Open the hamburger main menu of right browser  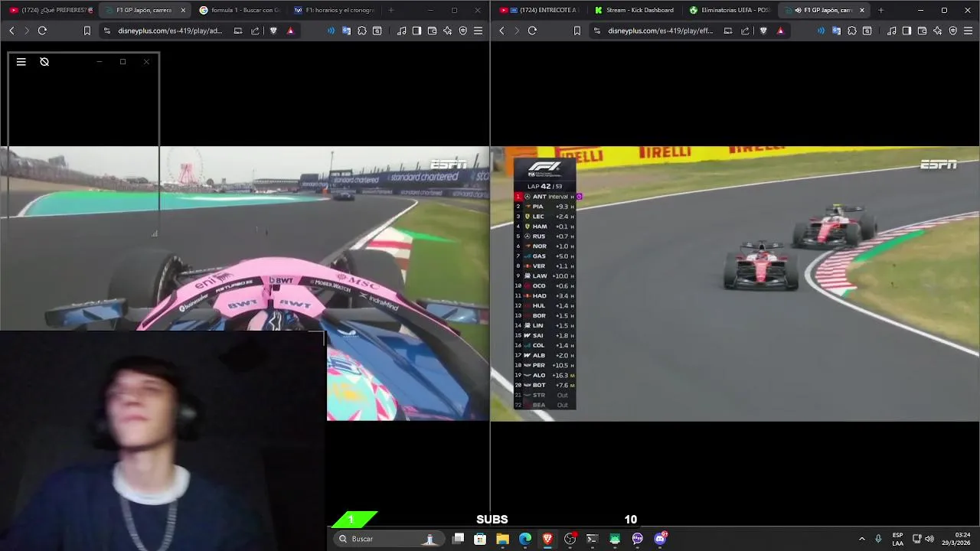(968, 31)
